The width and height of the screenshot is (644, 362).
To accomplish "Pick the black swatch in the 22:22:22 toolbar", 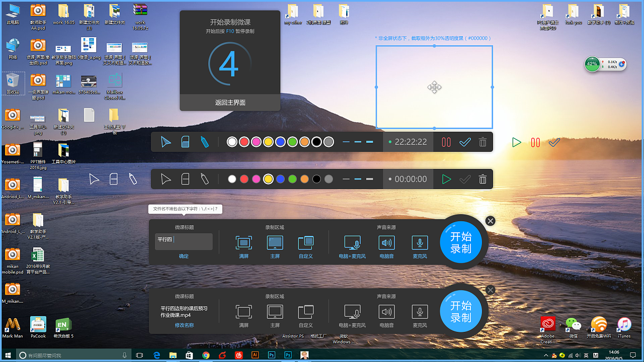I will [x=316, y=142].
